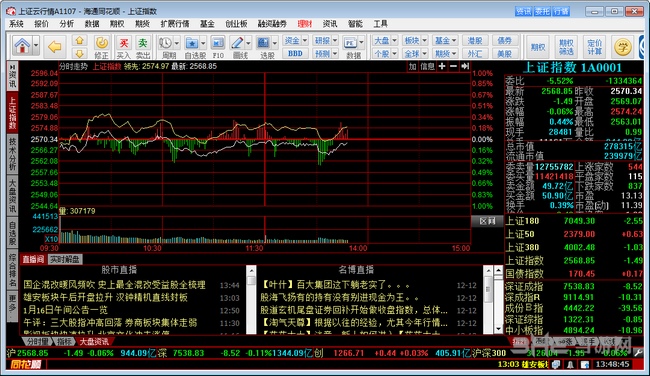Click the 同花顺 logo at bottom-left
Screen dimensions: 650x376
pos(26,364)
